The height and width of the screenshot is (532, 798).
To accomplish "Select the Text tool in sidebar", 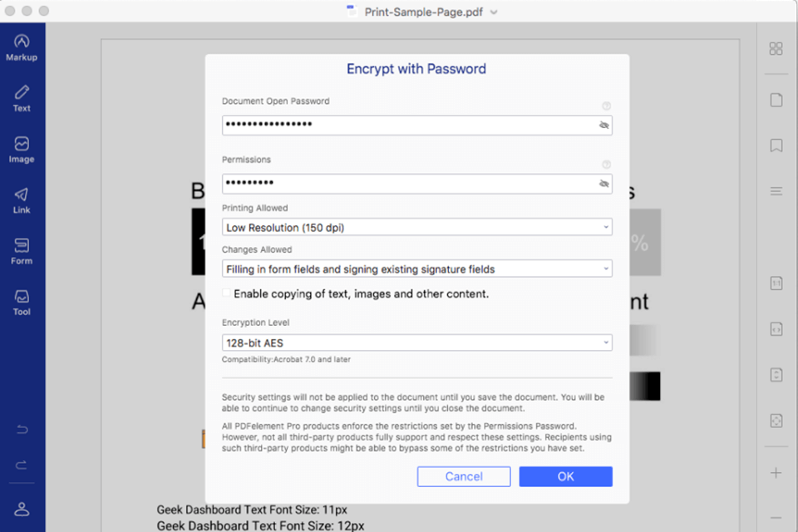I will click(x=22, y=99).
